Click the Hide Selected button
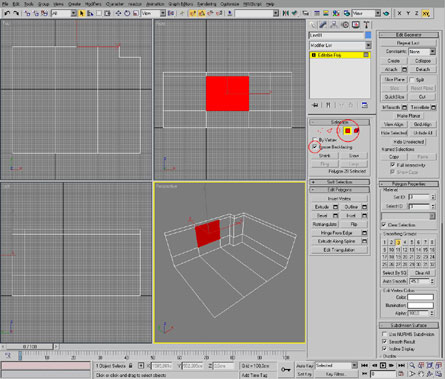This screenshot has height=379, width=445. 394,133
